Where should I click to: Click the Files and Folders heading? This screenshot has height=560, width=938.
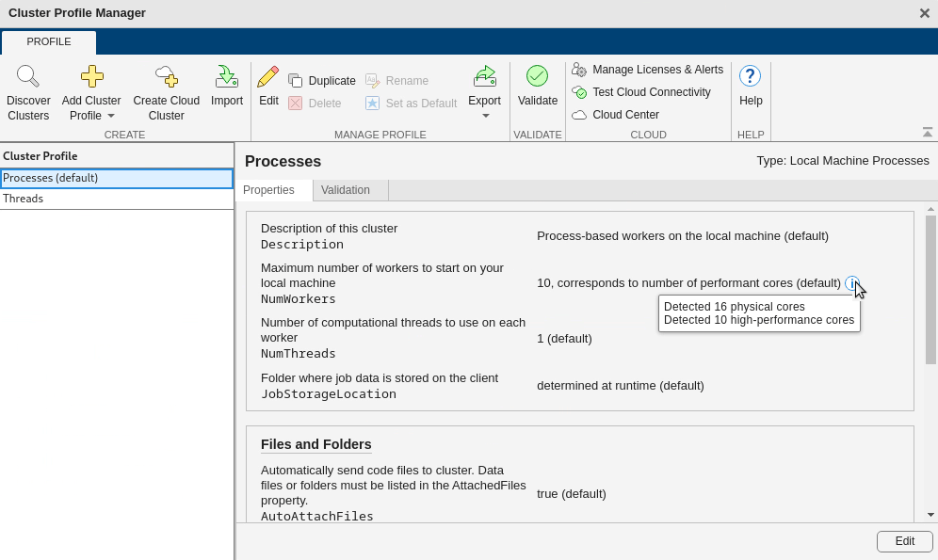pos(315,444)
